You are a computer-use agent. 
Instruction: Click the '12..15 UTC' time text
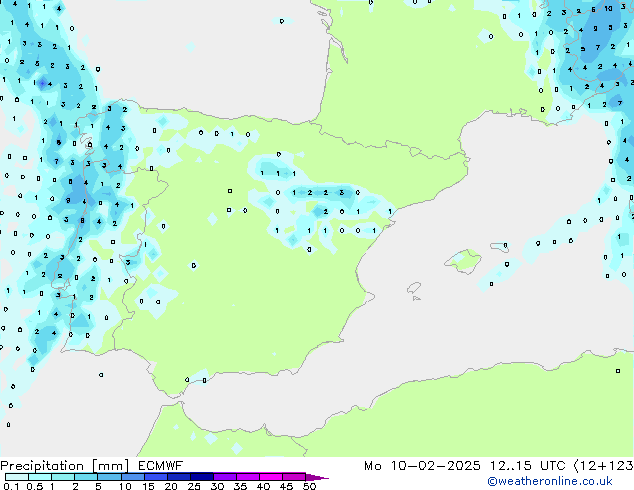527,466
